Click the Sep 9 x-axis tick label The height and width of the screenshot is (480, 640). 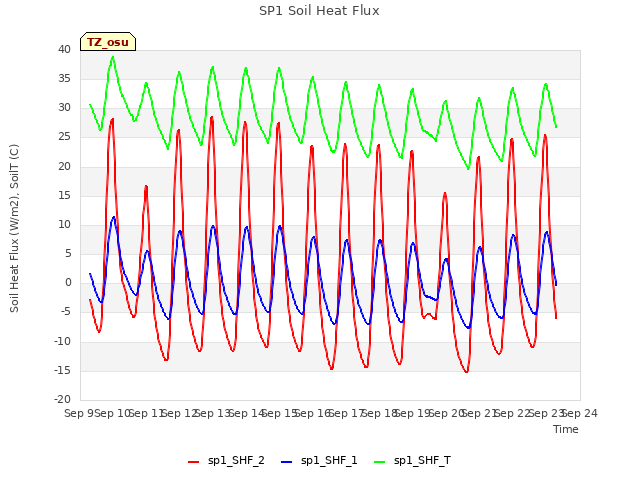[x=79, y=413]
